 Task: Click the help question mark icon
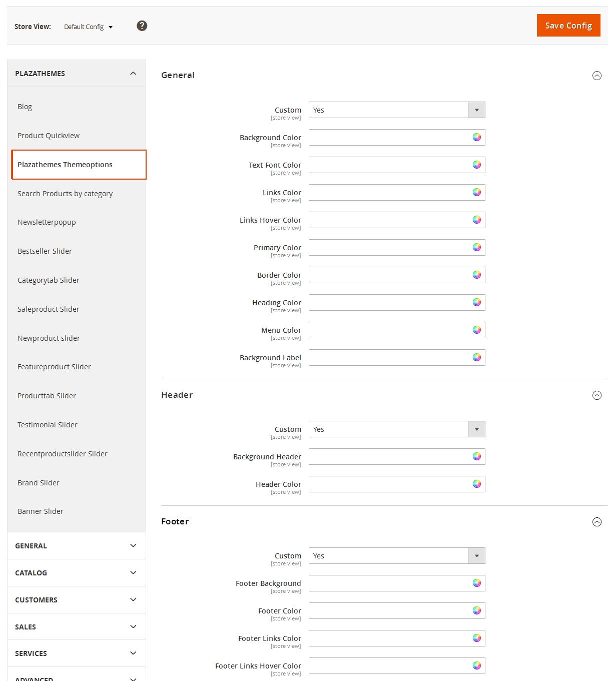(x=142, y=26)
